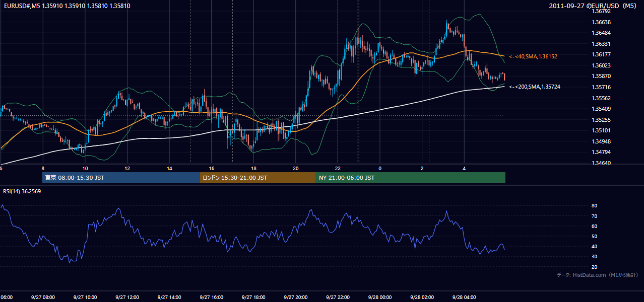644x302 pixels.
Task: Select the 東京 08:00-15:30 JST session bar
Action: (x=121, y=178)
